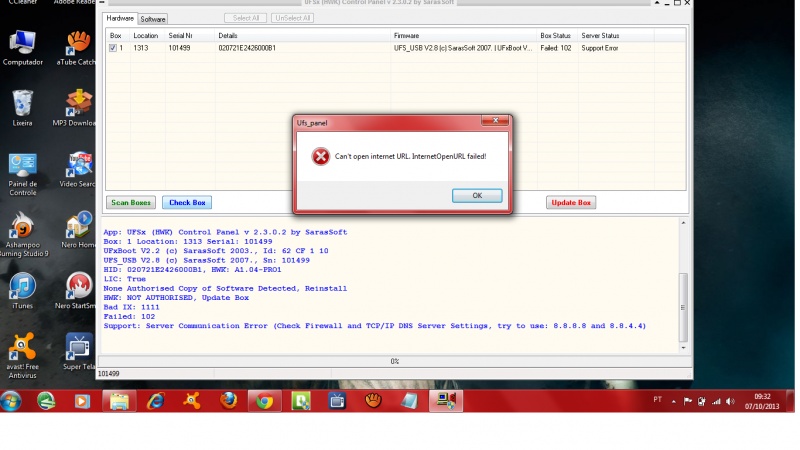
Task: Click the UFS panel taskbar icon
Action: coord(446,401)
